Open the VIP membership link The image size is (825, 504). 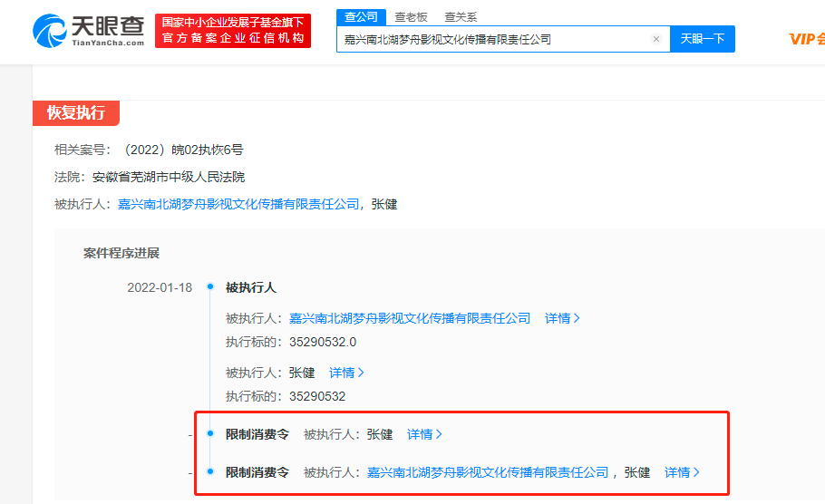(807, 39)
